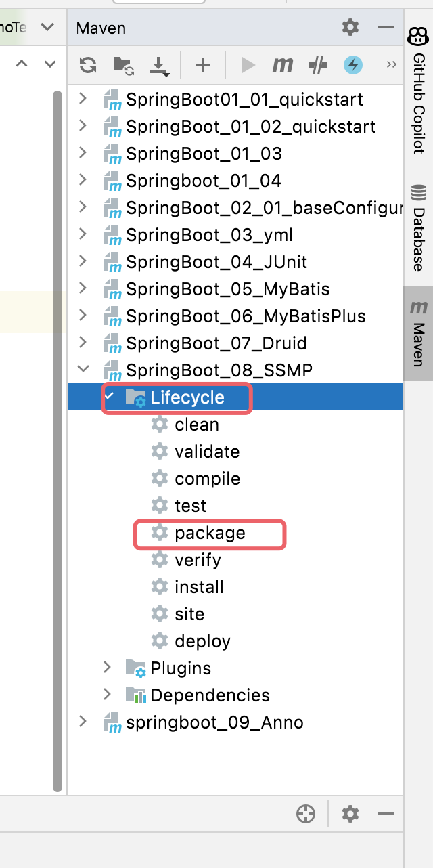Run Maven build play icon
The image size is (433, 868).
pyautogui.click(x=248, y=65)
